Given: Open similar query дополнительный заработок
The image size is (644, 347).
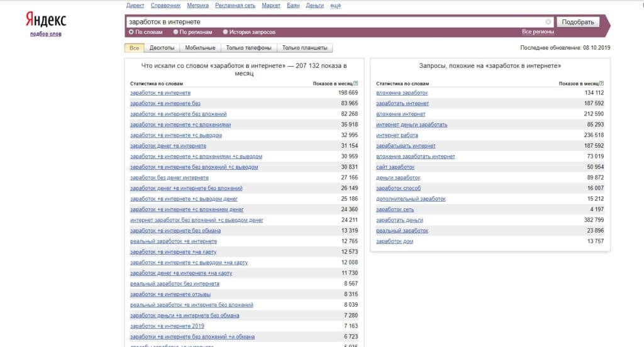Looking at the screenshot, I should pyautogui.click(x=411, y=199).
